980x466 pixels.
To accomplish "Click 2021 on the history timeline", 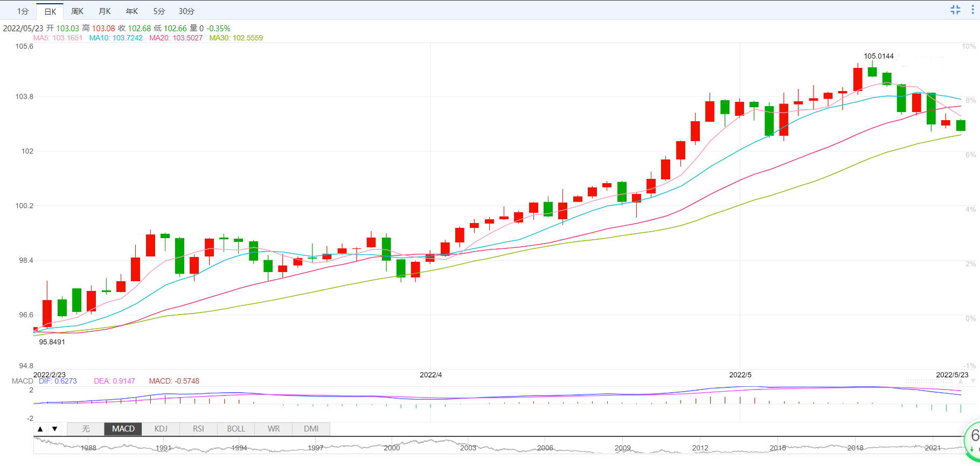I will [933, 448].
